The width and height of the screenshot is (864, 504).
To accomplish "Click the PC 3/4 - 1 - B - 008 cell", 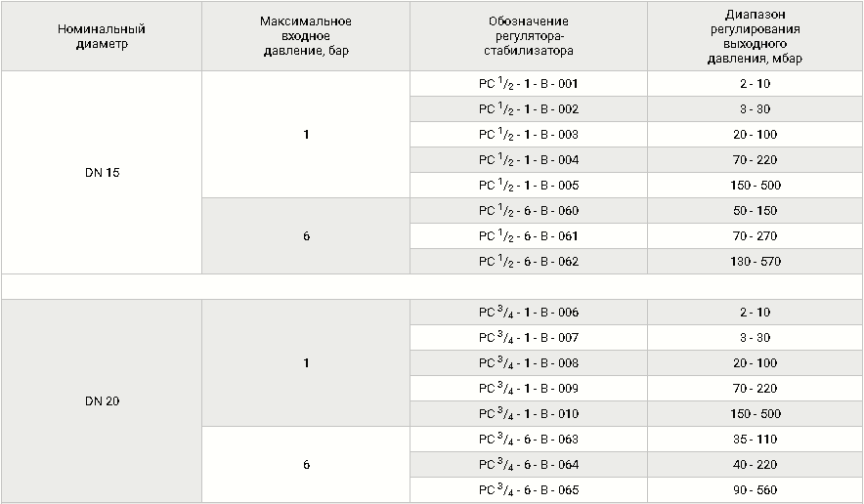I will [529, 363].
